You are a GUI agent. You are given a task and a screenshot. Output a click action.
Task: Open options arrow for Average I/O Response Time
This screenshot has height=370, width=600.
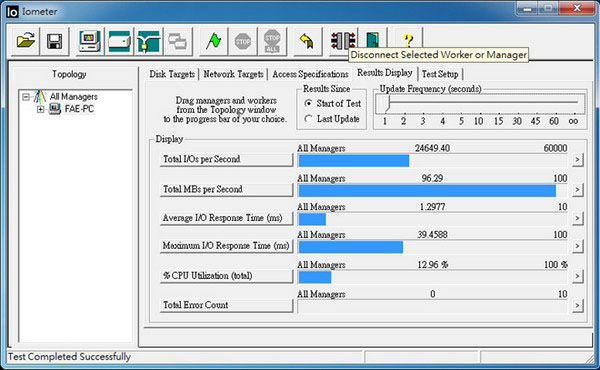(x=577, y=218)
